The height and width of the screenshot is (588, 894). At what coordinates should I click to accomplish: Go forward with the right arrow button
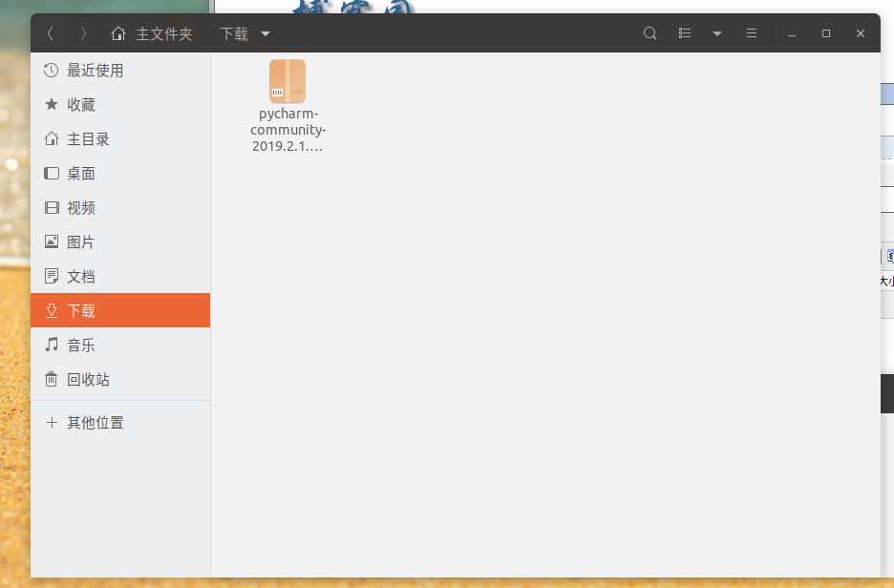click(83, 33)
